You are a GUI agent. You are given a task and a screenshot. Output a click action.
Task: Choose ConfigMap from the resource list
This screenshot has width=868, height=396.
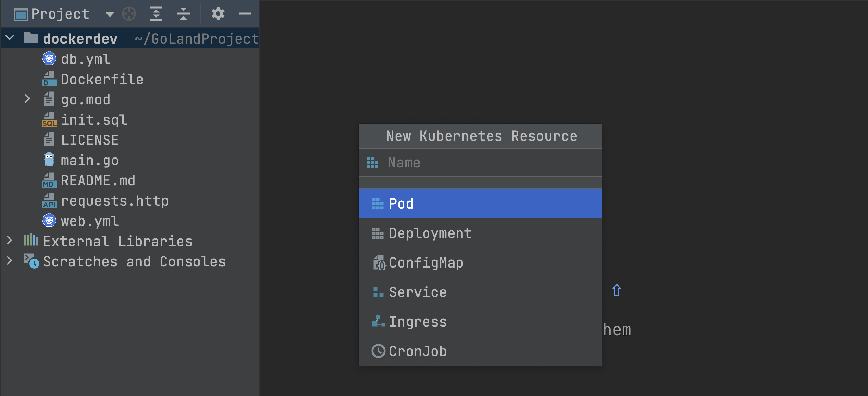click(x=426, y=263)
